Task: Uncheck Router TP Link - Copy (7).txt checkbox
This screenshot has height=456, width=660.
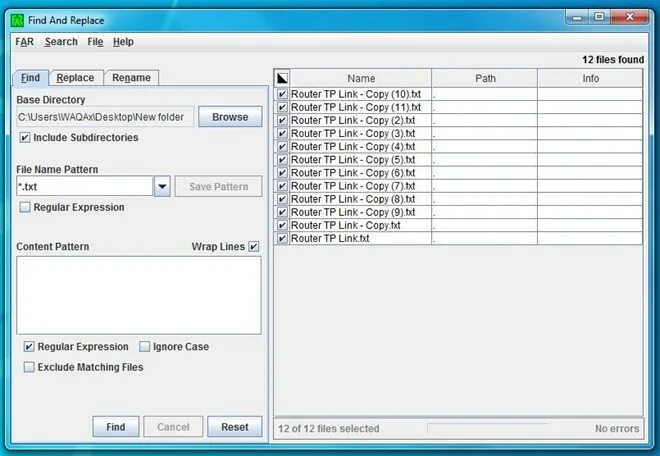Action: pyautogui.click(x=282, y=186)
